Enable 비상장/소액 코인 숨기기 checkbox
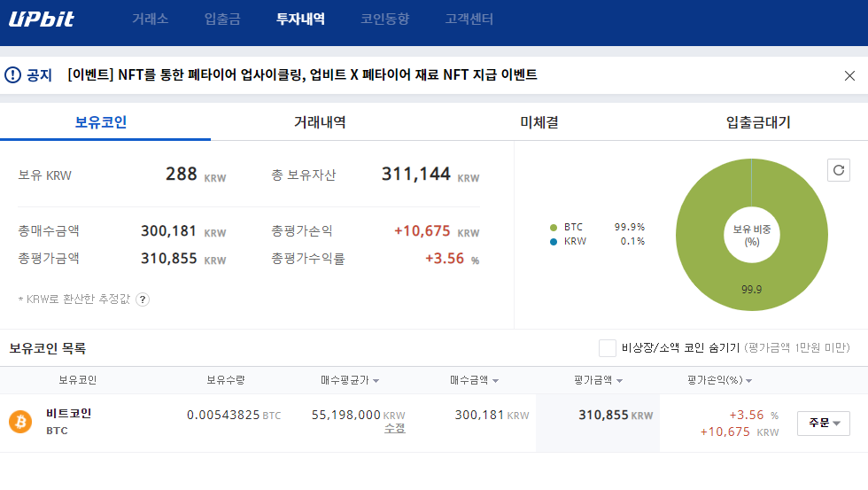The width and height of the screenshot is (868, 490). 608,348
